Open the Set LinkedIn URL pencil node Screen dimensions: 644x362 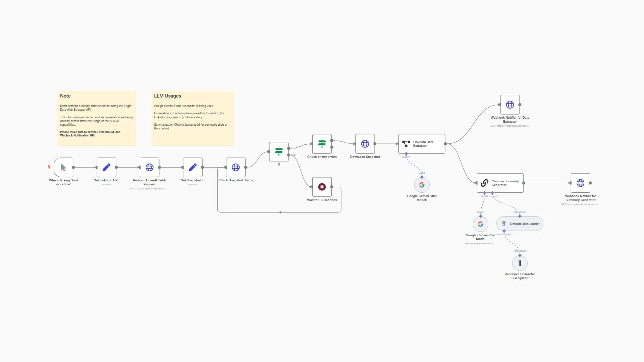coord(106,167)
